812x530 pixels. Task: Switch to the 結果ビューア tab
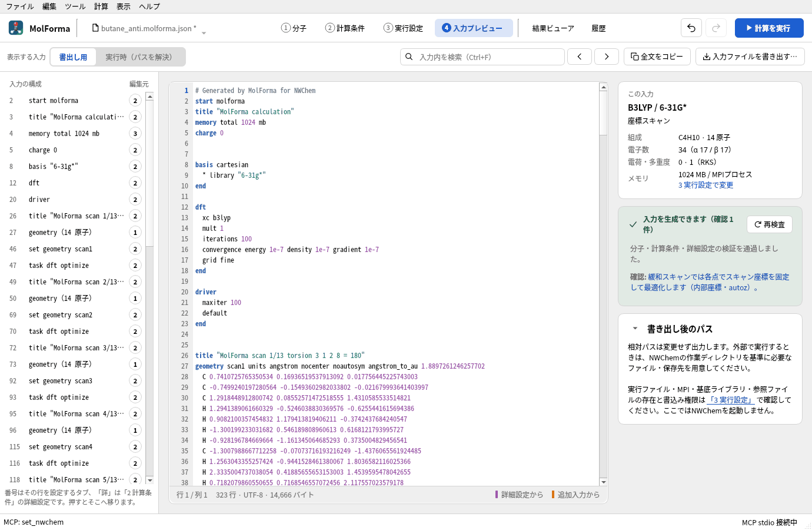tap(553, 28)
